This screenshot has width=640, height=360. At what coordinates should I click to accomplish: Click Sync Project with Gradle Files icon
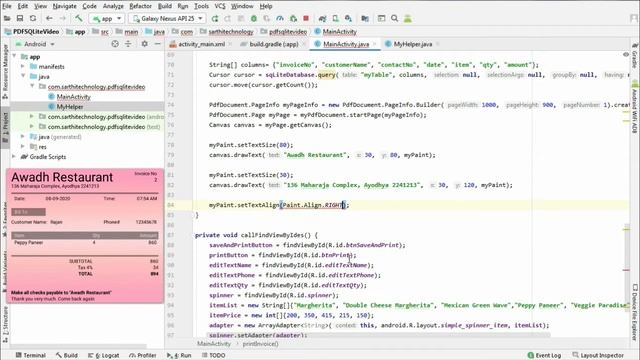coord(322,18)
